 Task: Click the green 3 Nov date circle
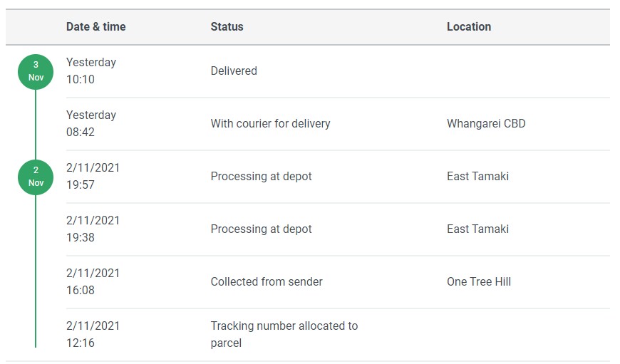[x=36, y=71]
